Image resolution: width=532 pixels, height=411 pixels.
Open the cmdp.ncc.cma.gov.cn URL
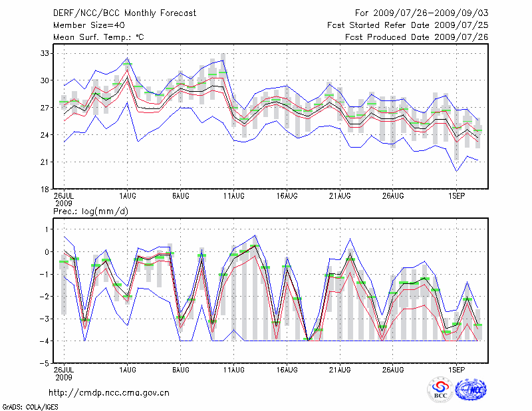109,392
